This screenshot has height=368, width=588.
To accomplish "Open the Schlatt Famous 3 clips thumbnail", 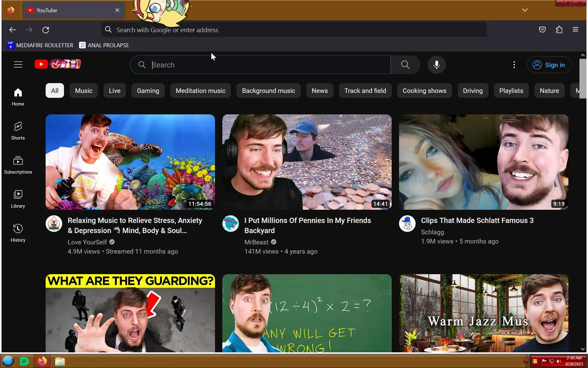I will point(483,162).
